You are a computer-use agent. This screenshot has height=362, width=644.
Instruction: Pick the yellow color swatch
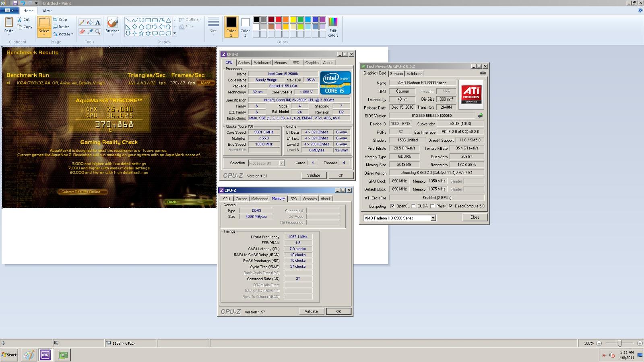click(293, 20)
